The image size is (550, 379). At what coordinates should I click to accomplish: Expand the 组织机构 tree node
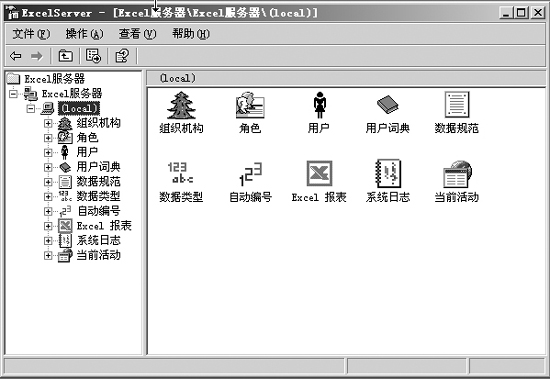pos(48,123)
